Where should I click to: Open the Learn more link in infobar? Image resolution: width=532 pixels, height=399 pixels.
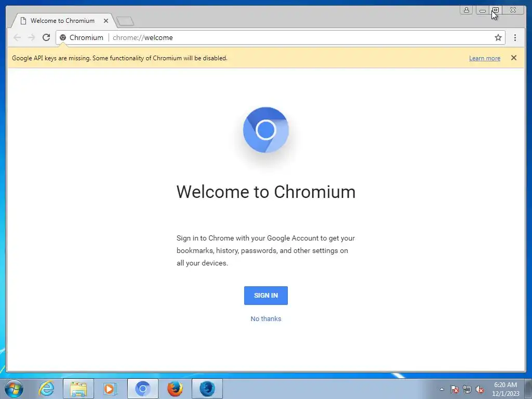pos(485,58)
